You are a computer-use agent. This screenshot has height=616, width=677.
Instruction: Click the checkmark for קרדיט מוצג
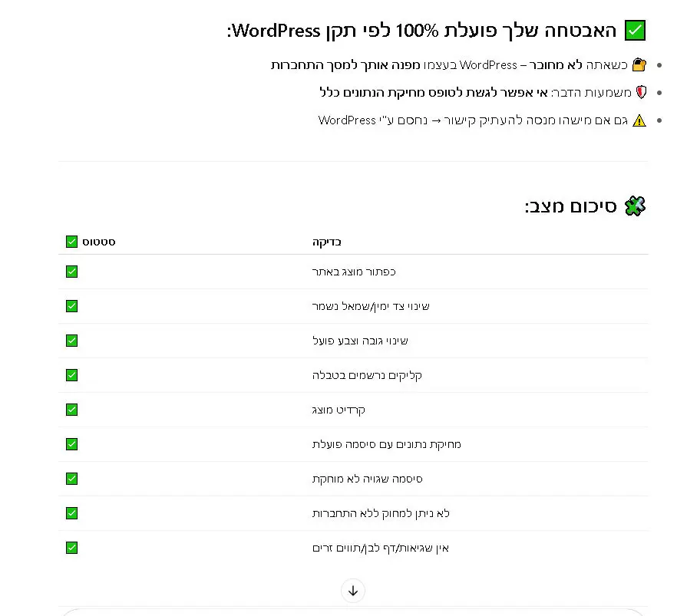pyautogui.click(x=71, y=410)
